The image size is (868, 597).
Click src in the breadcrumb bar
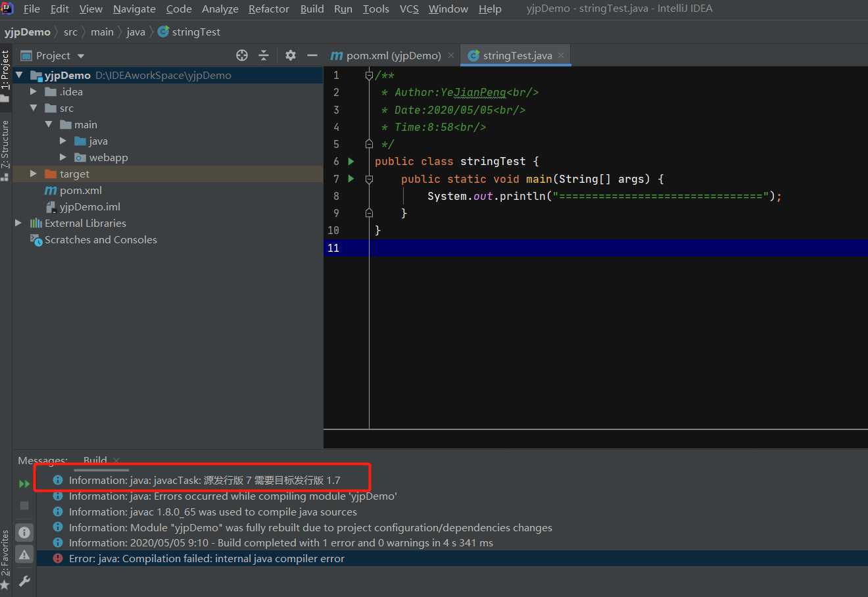tap(70, 32)
